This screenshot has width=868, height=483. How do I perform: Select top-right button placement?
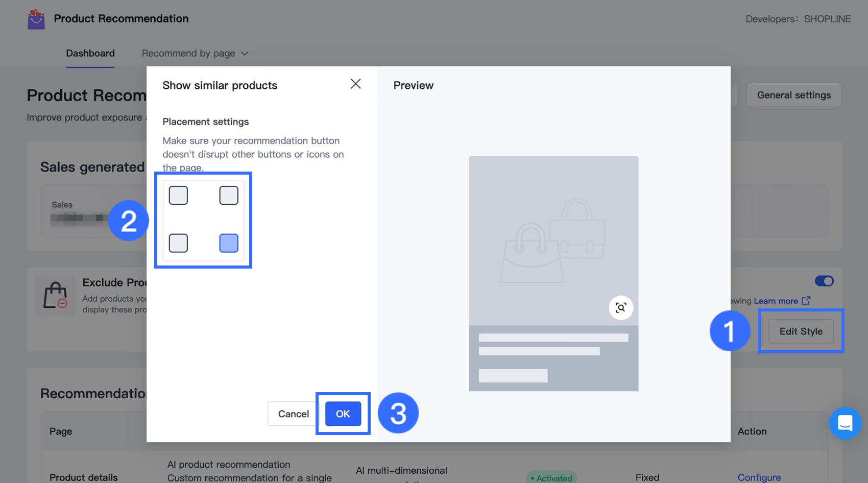click(229, 196)
